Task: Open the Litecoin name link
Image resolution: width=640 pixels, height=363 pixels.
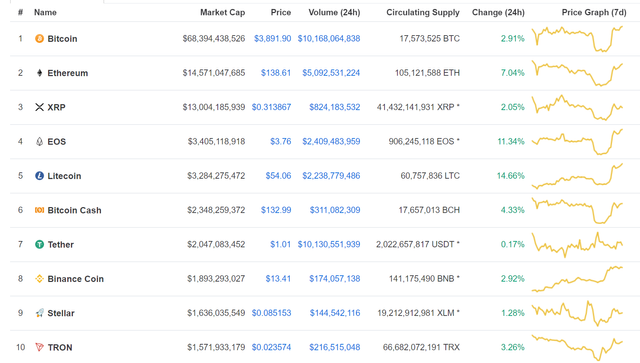Action: pos(64,176)
